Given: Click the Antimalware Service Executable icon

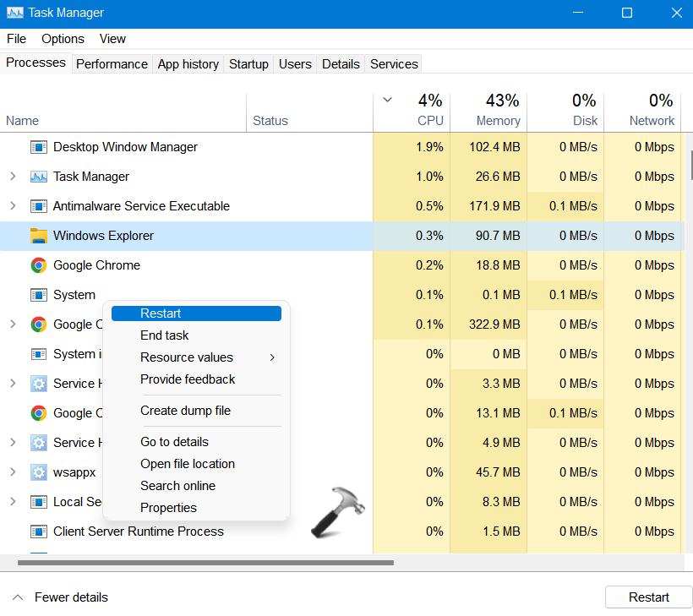Looking at the screenshot, I should 38,206.
